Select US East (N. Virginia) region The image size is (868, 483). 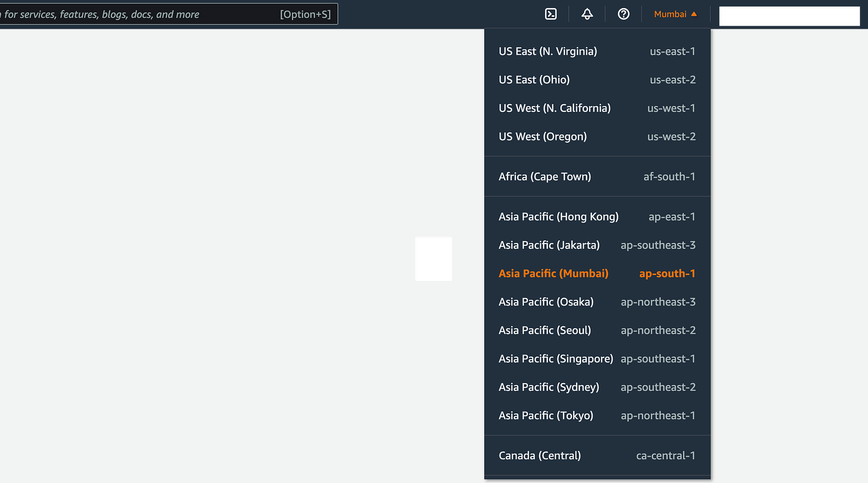[x=597, y=52]
